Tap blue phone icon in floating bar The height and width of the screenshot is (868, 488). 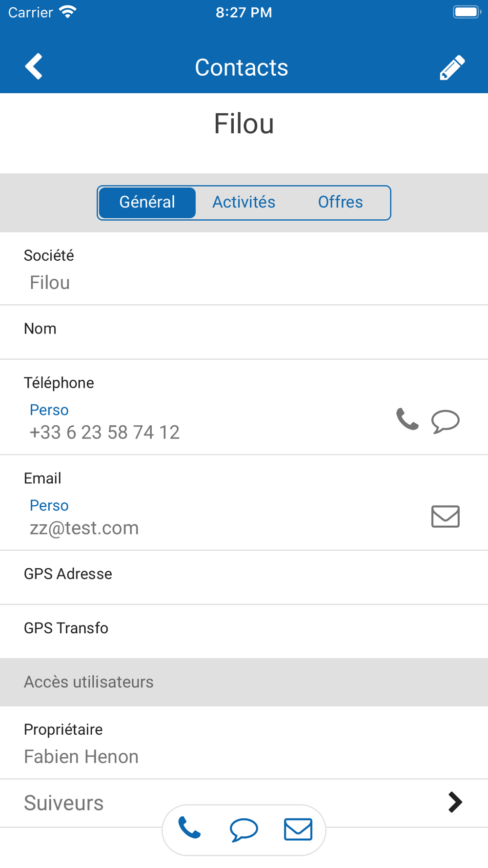point(189,828)
